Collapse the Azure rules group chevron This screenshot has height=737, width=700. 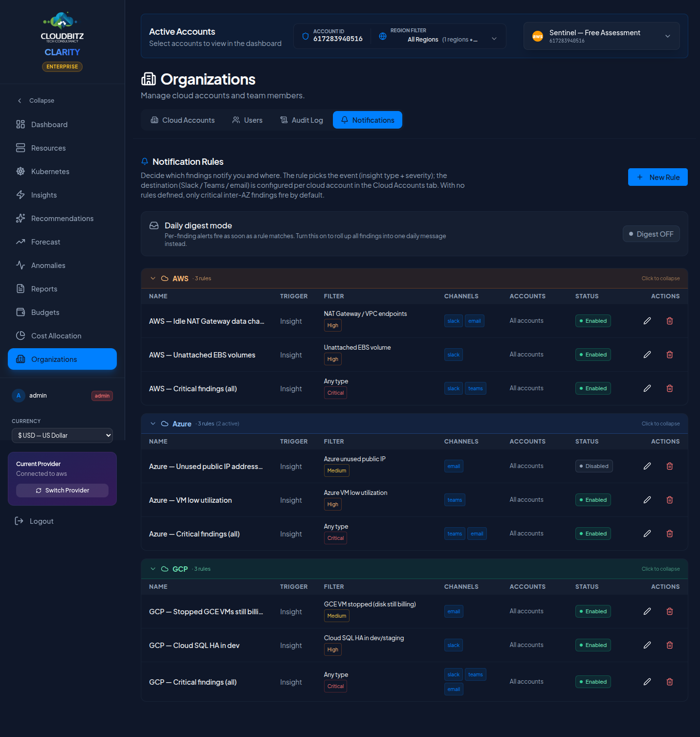(153, 424)
